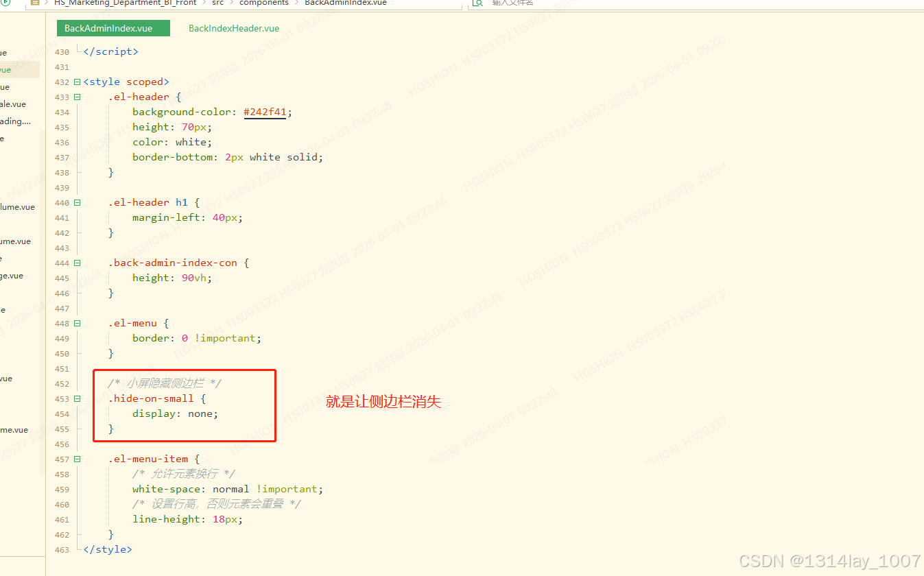Image resolution: width=924 pixels, height=576 pixels.
Task: Click the .back-admin-index-con selector
Action: [172, 263]
